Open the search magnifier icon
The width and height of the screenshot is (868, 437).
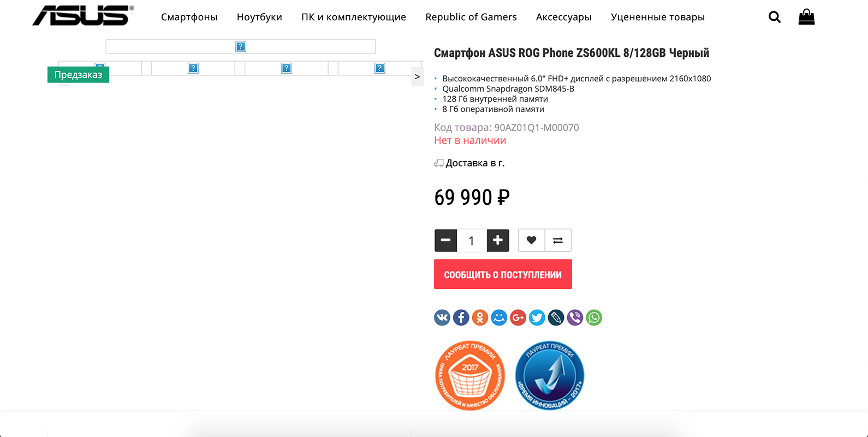pos(774,17)
